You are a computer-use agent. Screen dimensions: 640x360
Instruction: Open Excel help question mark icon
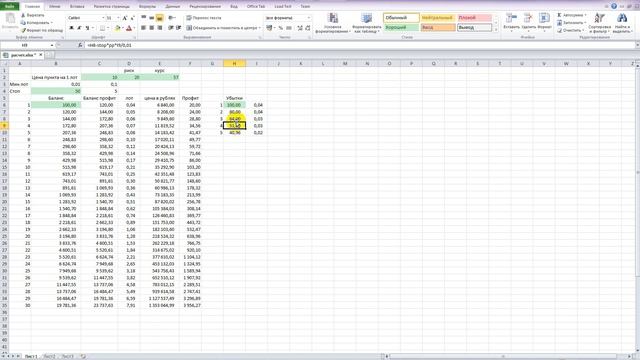pyautogui.click(x=614, y=6)
